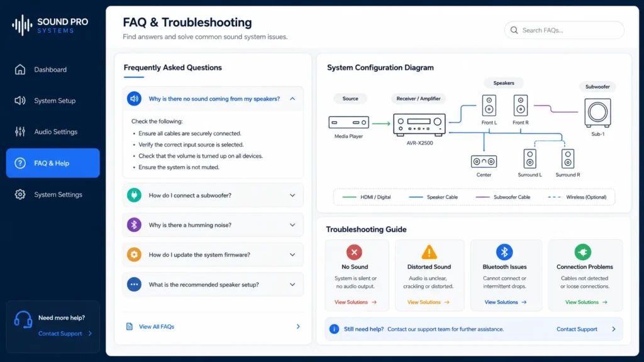The width and height of the screenshot is (644, 362).
Task: Click the AVR-X2500 receiver icon in diagram
Action: [x=419, y=125]
